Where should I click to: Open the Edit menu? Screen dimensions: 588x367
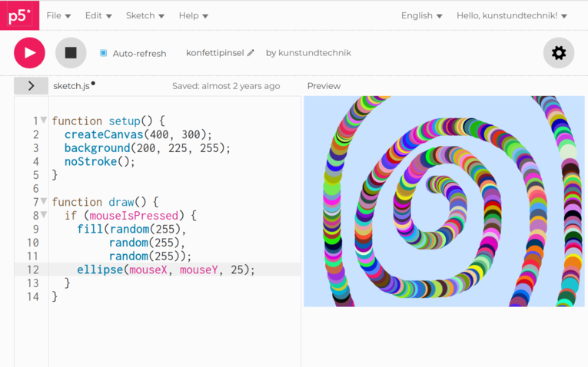(x=98, y=15)
